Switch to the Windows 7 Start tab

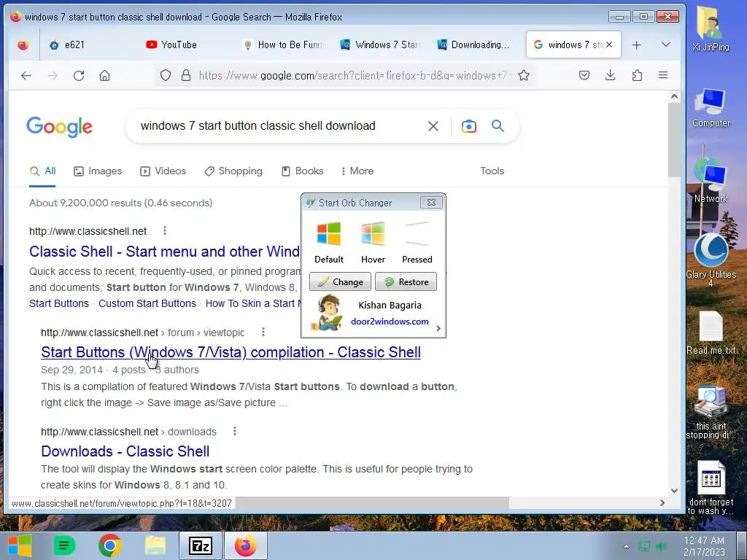pyautogui.click(x=379, y=44)
